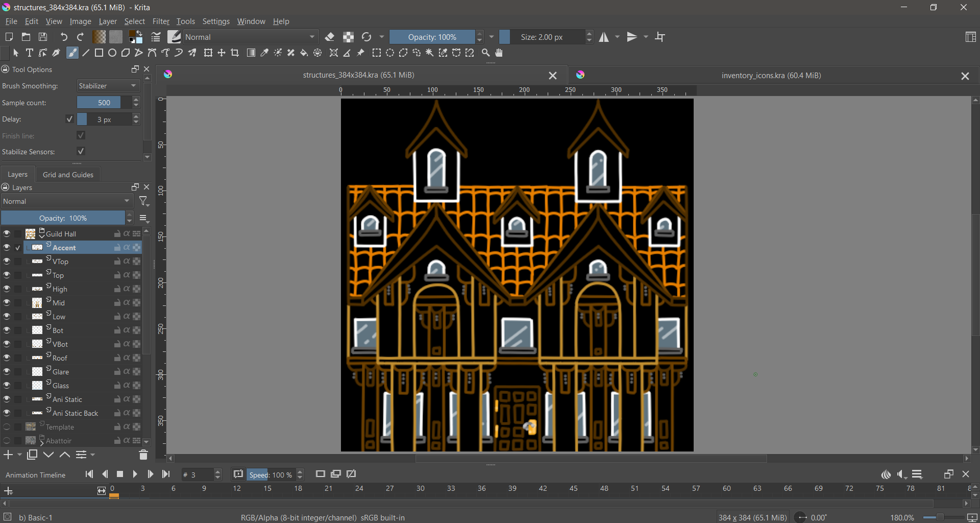Hide the Roof layer
The image size is (980, 523).
(x=7, y=358)
